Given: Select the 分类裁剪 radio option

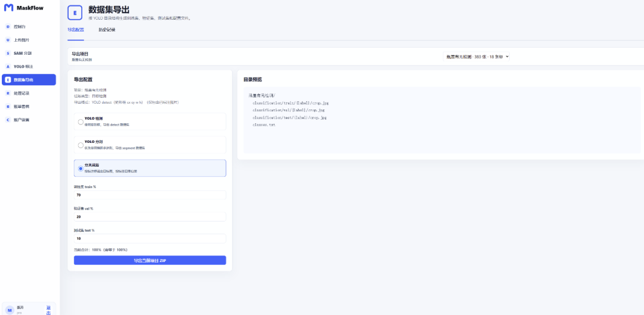Looking at the screenshot, I should (81, 169).
